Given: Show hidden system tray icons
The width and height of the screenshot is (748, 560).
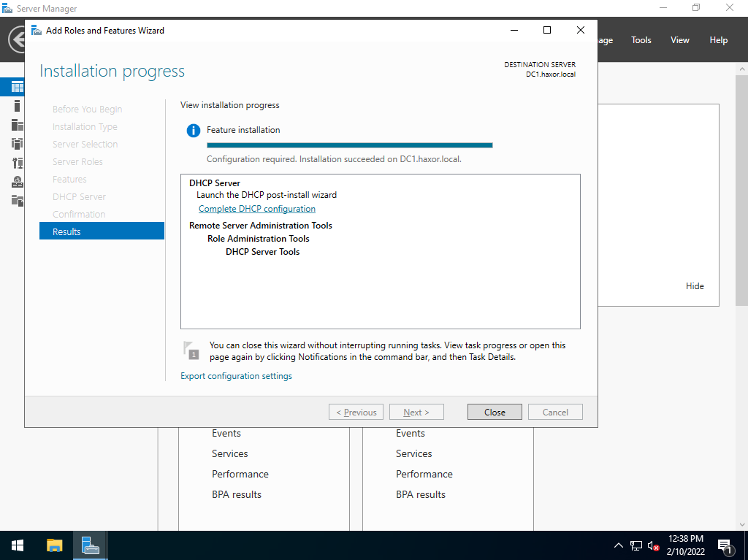Looking at the screenshot, I should (618, 545).
